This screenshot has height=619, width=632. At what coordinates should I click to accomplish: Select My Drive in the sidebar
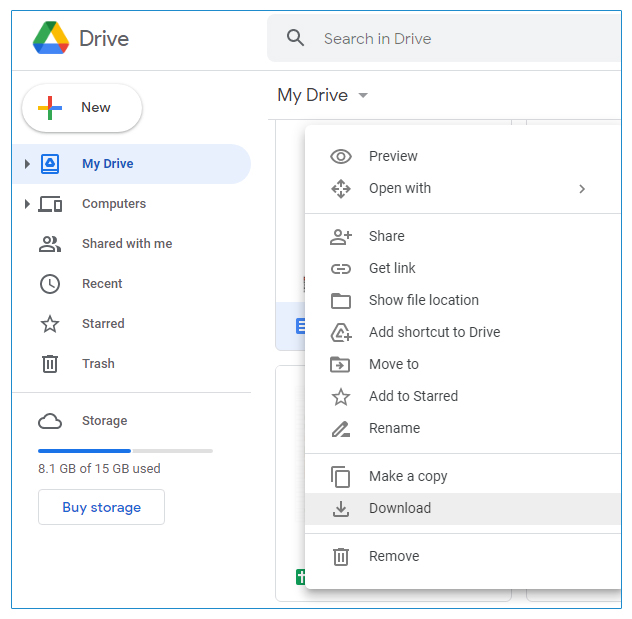132,164
